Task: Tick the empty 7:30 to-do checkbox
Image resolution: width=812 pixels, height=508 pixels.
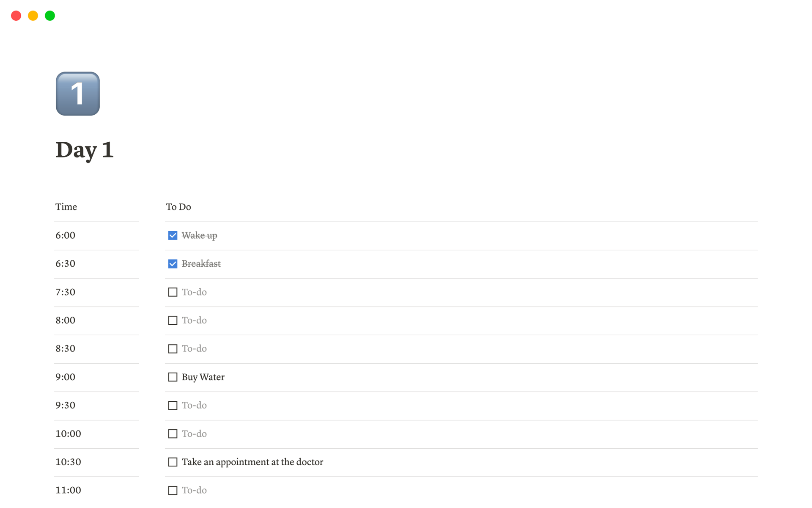Action: point(173,292)
